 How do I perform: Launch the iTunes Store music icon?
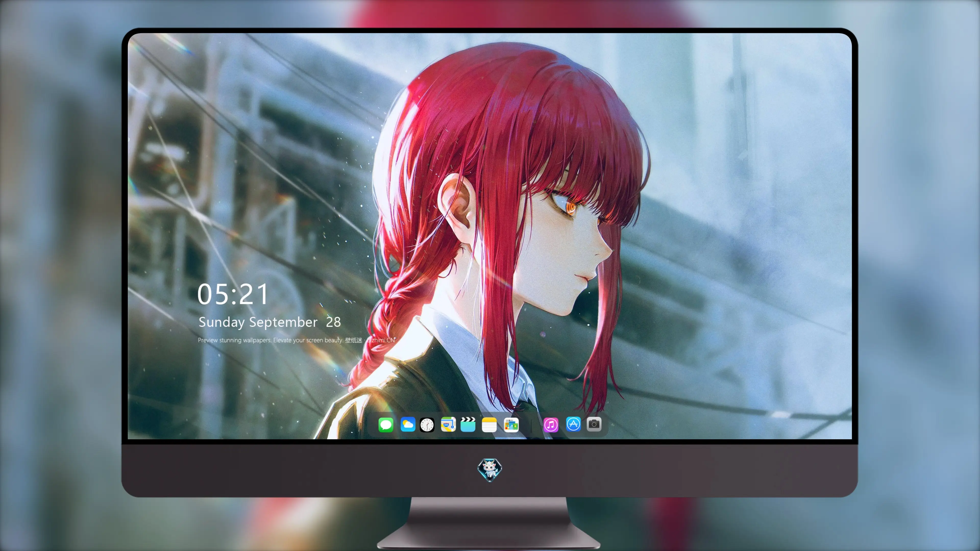pos(551,425)
